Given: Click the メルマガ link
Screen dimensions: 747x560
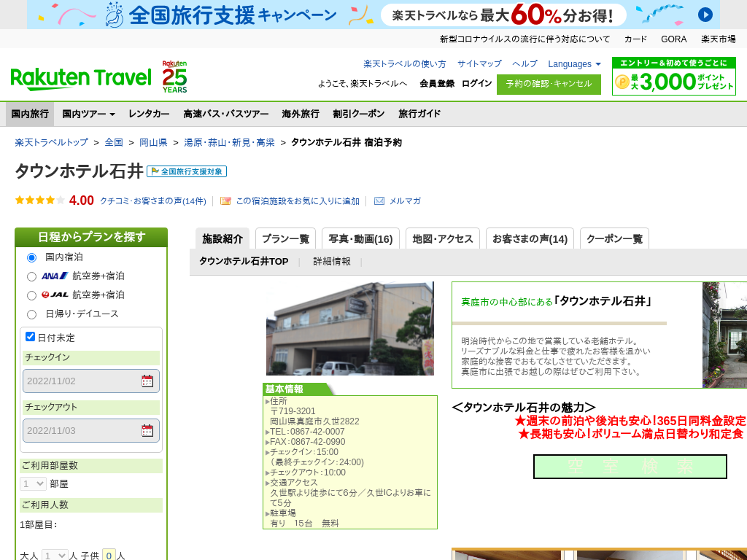Looking at the screenshot, I should coord(405,201).
